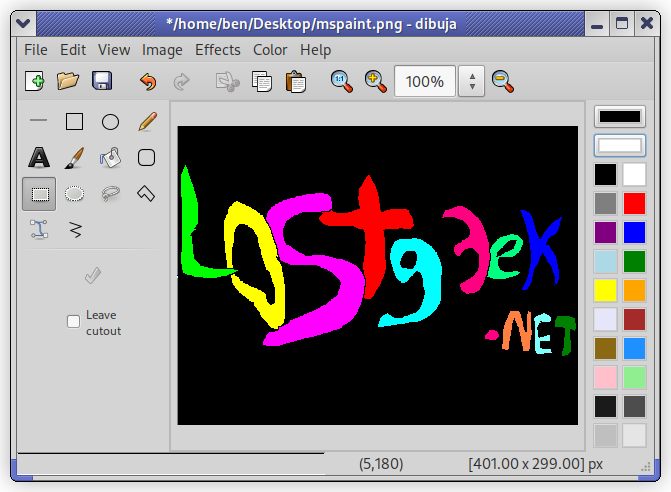This screenshot has height=492, width=671.
Task: Pick the lavender palette swatch
Action: click(605, 319)
